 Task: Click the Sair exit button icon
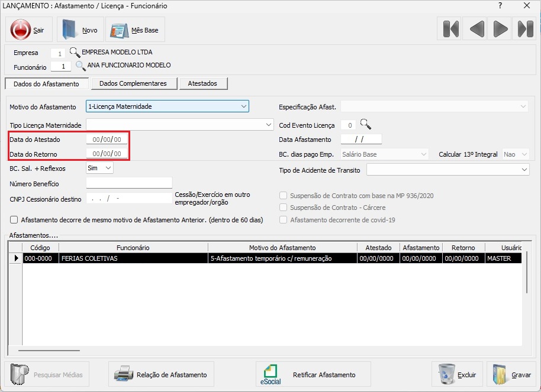(x=21, y=30)
